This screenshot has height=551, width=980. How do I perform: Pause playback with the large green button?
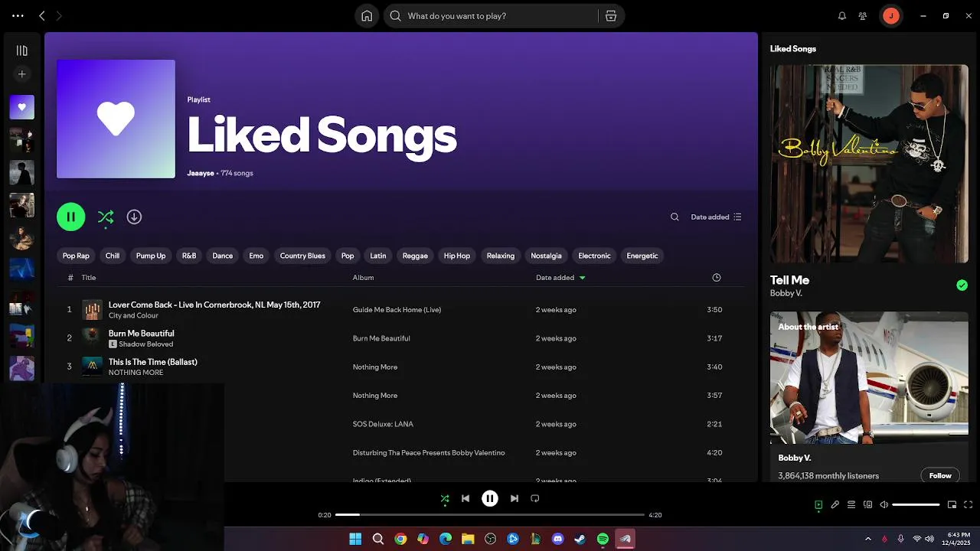pyautogui.click(x=70, y=217)
